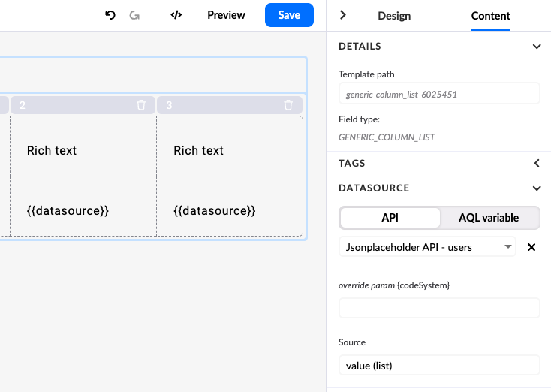Collapse the DATASOURCE section
Image resolution: width=551 pixels, height=392 pixels.
(x=537, y=188)
